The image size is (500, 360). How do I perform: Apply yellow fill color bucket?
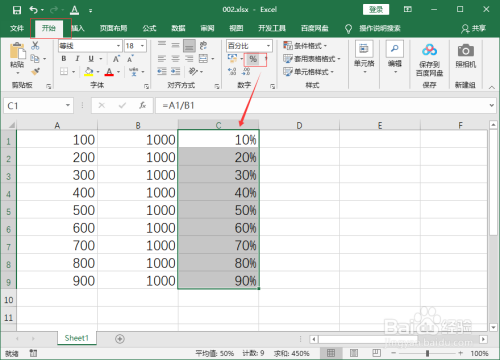click(89, 71)
